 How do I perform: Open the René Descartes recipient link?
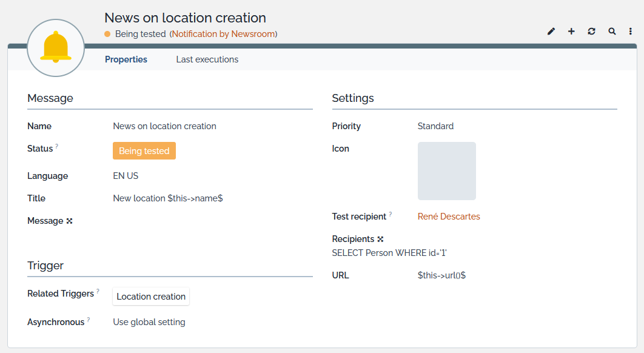449,217
